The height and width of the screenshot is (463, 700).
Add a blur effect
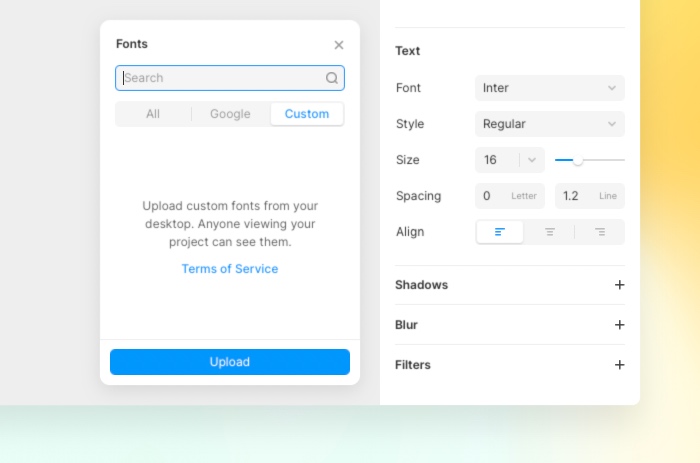click(x=619, y=325)
